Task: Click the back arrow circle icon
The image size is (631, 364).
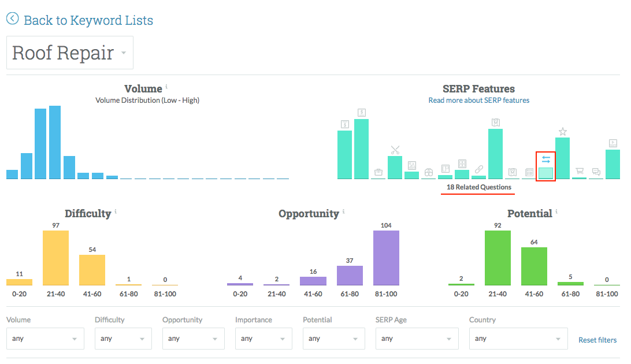Action: 12,19
